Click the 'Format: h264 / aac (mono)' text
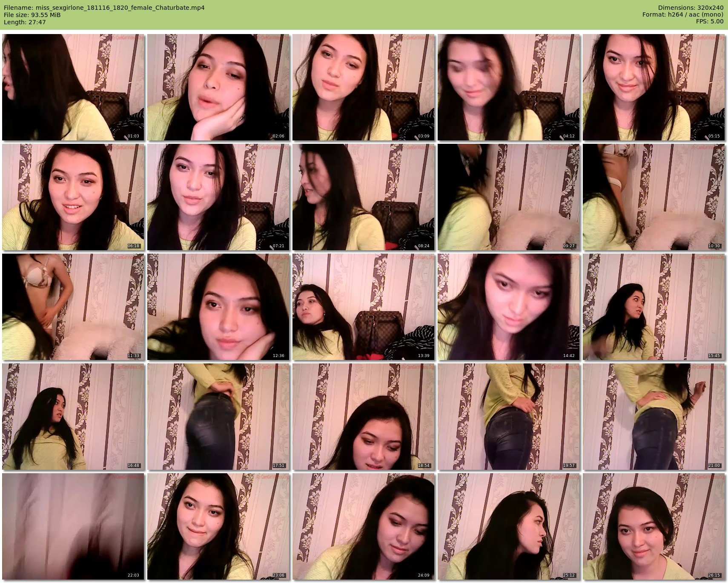728x583 pixels. pos(683,15)
